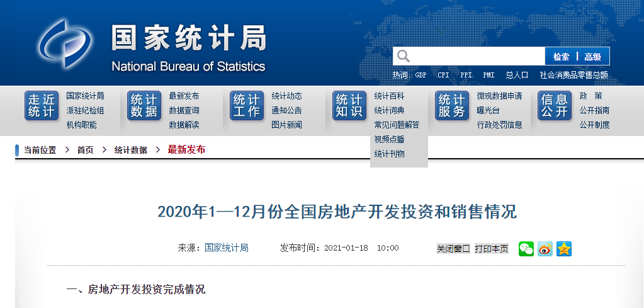Select hot word PPI
Image resolution: width=644 pixels, height=308 pixels.
(466, 75)
